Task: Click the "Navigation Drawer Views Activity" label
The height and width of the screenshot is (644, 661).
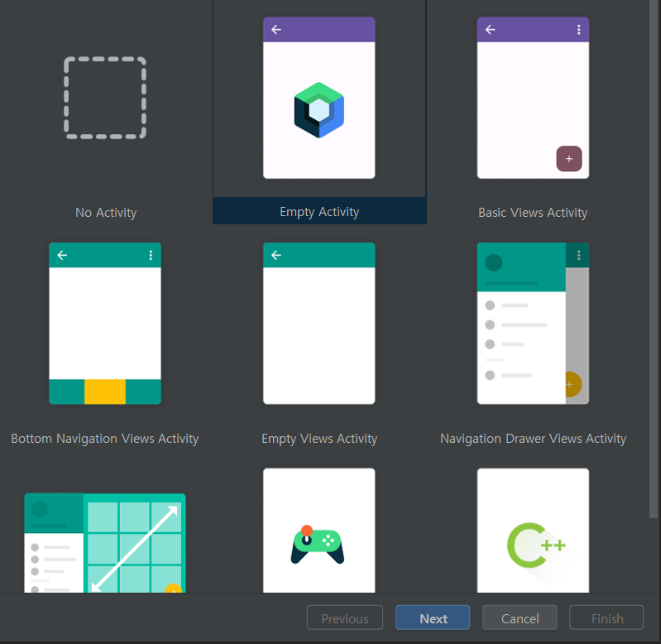Action: click(x=534, y=439)
